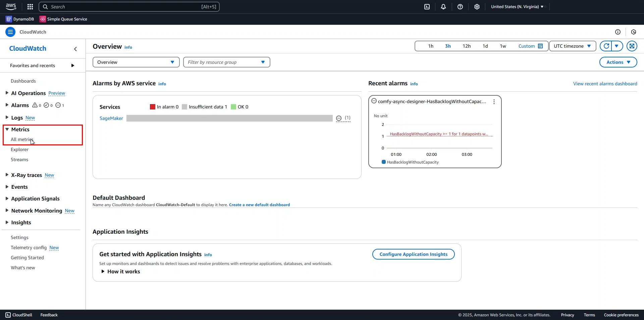Select the 1w time range
The height and width of the screenshot is (320, 644).
[x=503, y=46]
